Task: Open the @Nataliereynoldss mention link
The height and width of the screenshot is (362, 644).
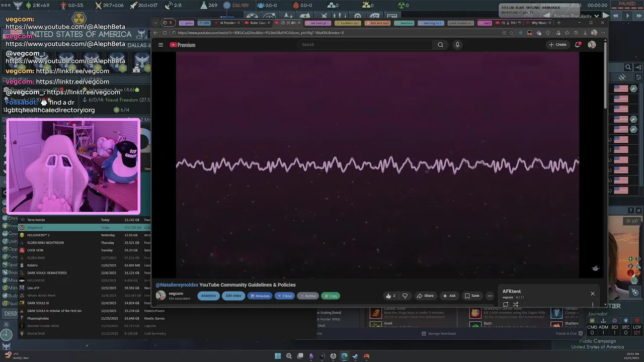Action: click(177, 285)
